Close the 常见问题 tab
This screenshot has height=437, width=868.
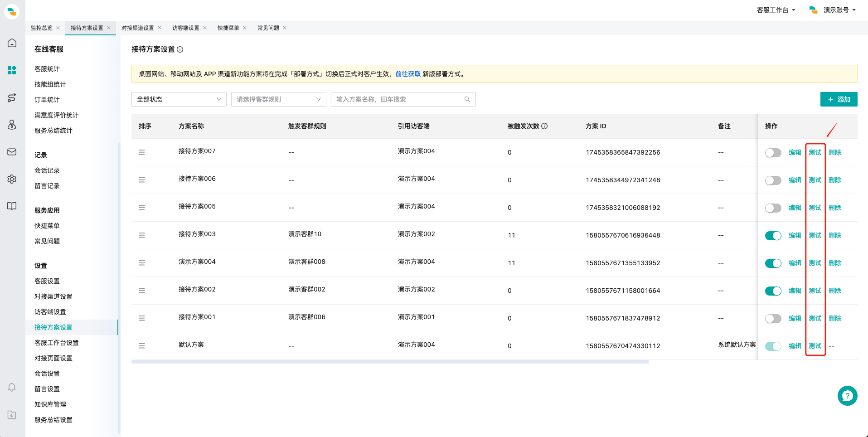285,28
